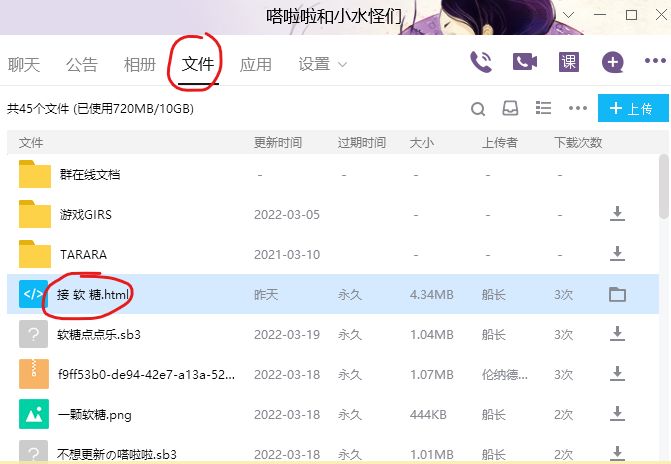The height and width of the screenshot is (464, 671).
Task: Select file name 接 软 糖.html
Action: (x=93, y=294)
